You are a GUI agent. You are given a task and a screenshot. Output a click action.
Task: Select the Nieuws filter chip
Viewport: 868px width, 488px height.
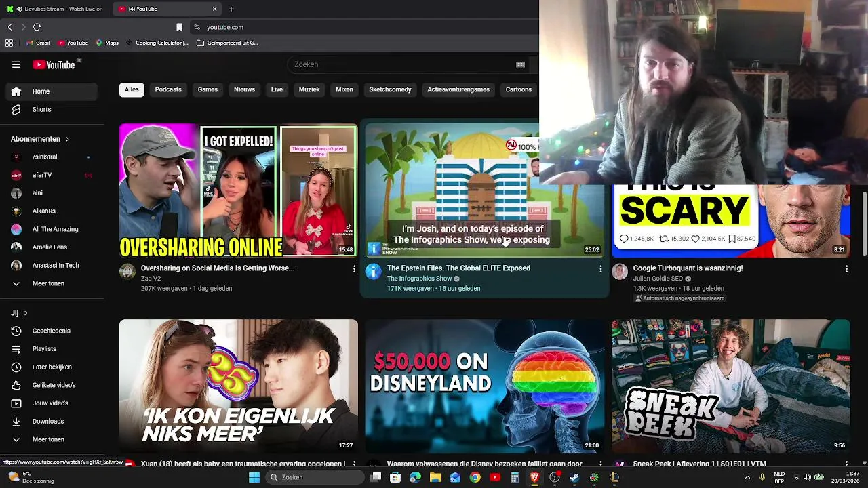(244, 89)
